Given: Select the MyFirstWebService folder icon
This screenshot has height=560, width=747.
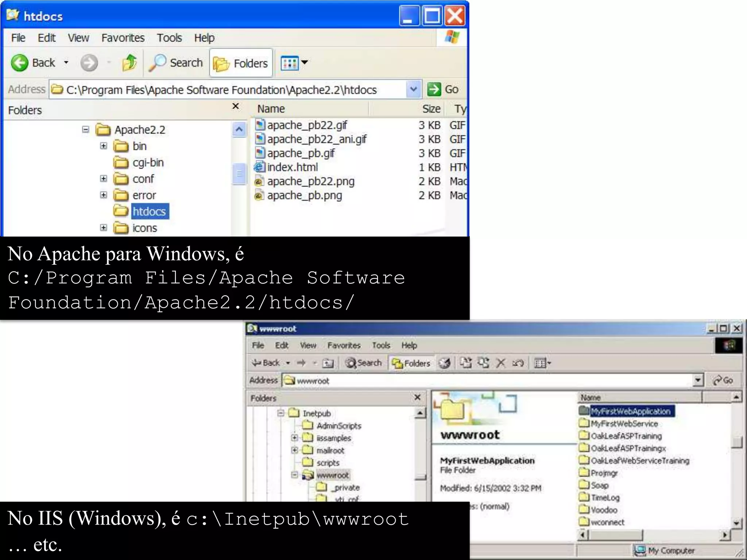Looking at the screenshot, I should (584, 423).
